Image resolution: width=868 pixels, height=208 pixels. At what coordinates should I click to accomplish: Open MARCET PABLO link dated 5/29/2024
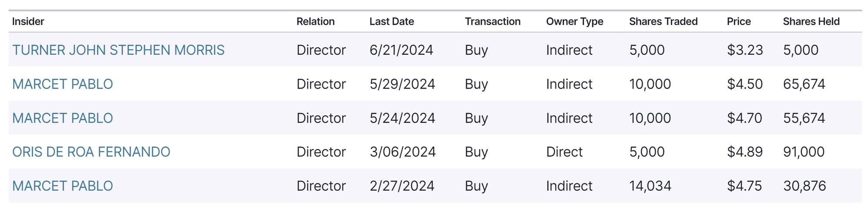click(62, 84)
